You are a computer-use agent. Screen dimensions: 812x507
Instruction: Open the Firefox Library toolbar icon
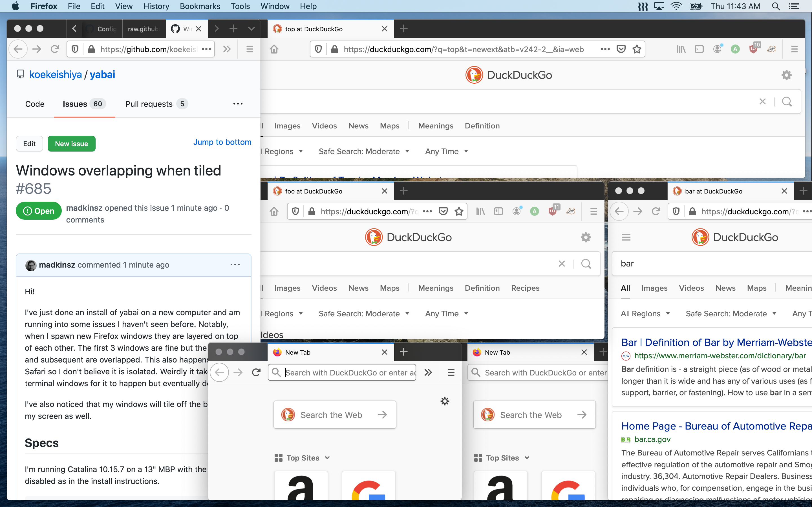click(681, 49)
